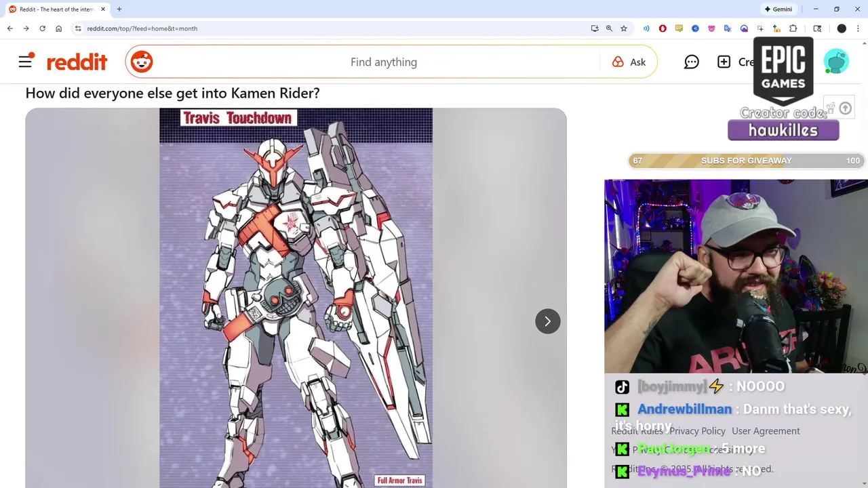868x488 pixels.
Task: Focus the Find anything search field
Action: (x=383, y=62)
